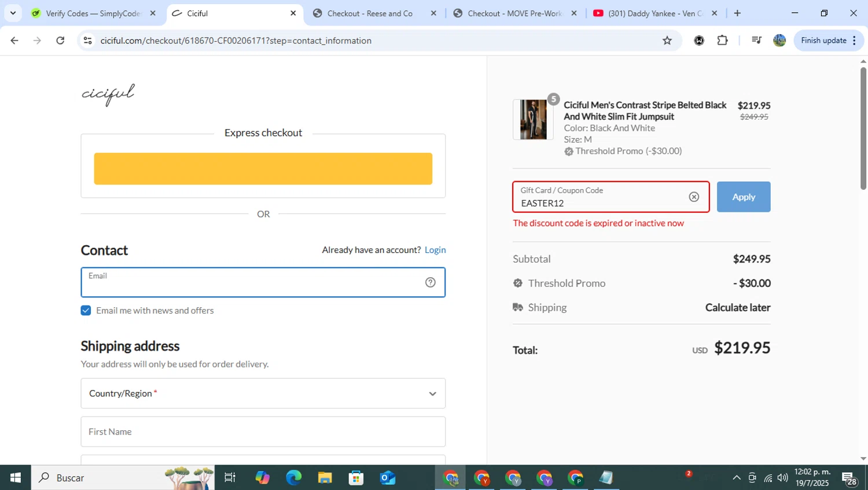Select the Ciciful browser tab
Screen dimensions: 868x490
coord(234,13)
